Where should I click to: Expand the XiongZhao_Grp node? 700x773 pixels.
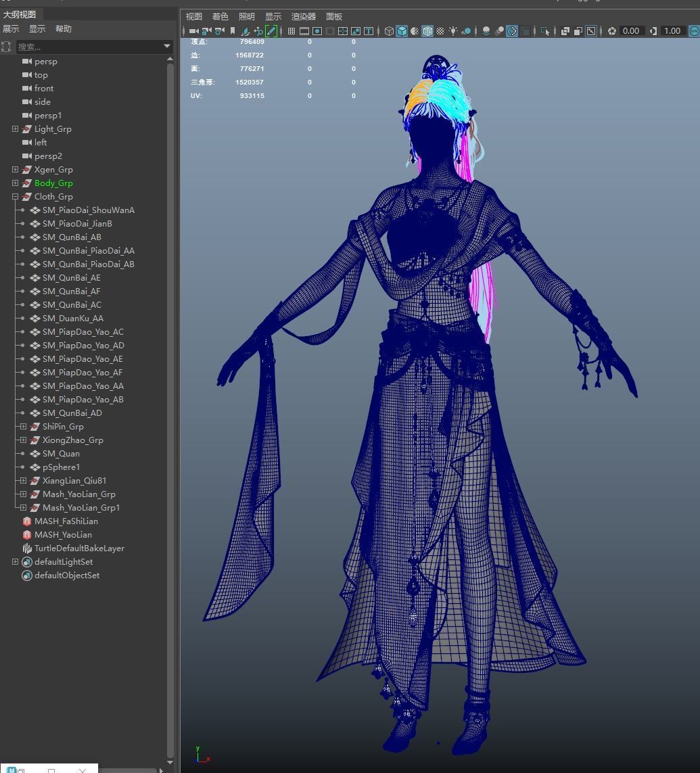[23, 440]
